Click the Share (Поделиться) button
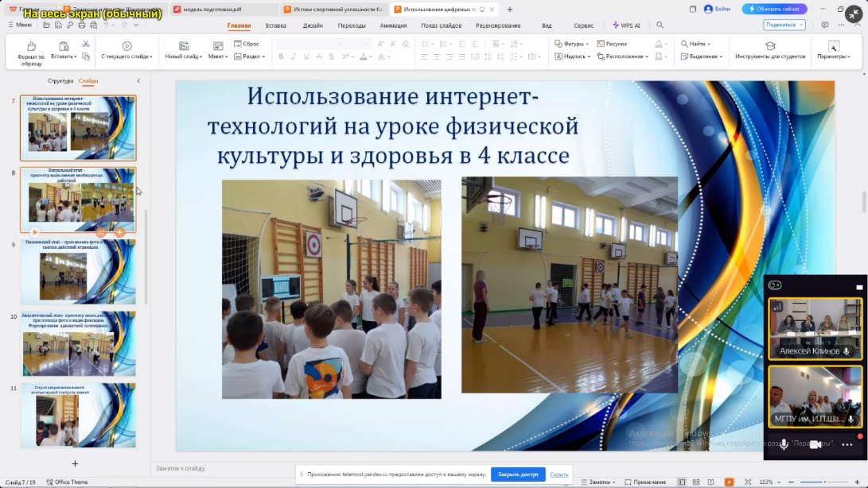 tap(784, 25)
